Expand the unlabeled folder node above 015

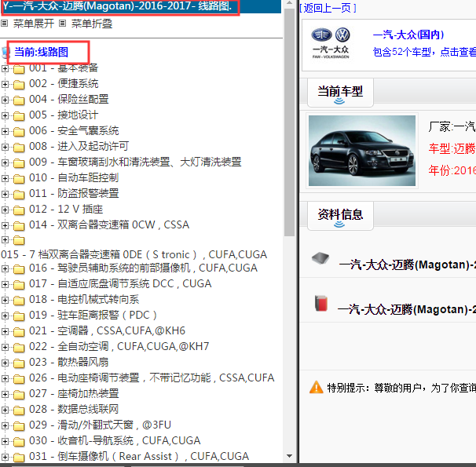pos(5,240)
